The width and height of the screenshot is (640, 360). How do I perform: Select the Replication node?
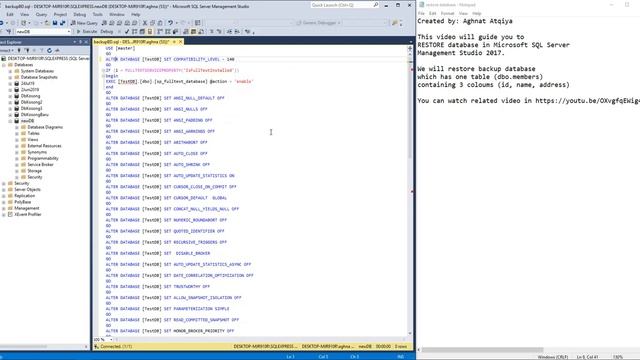click(x=24, y=196)
